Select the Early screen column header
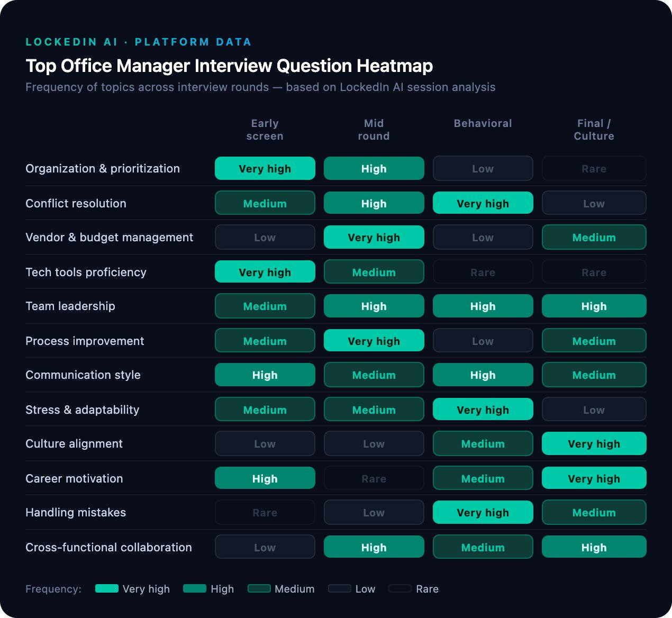Image resolution: width=672 pixels, height=618 pixels. [x=265, y=130]
